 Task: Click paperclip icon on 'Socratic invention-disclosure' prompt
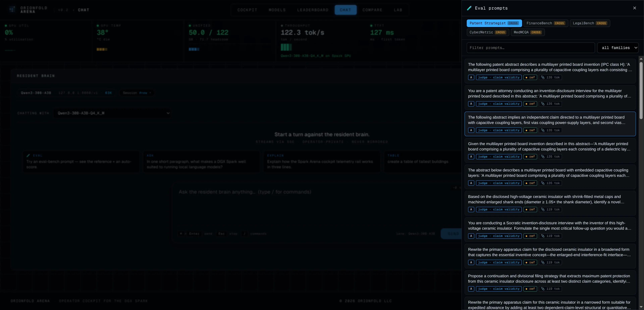tap(543, 236)
